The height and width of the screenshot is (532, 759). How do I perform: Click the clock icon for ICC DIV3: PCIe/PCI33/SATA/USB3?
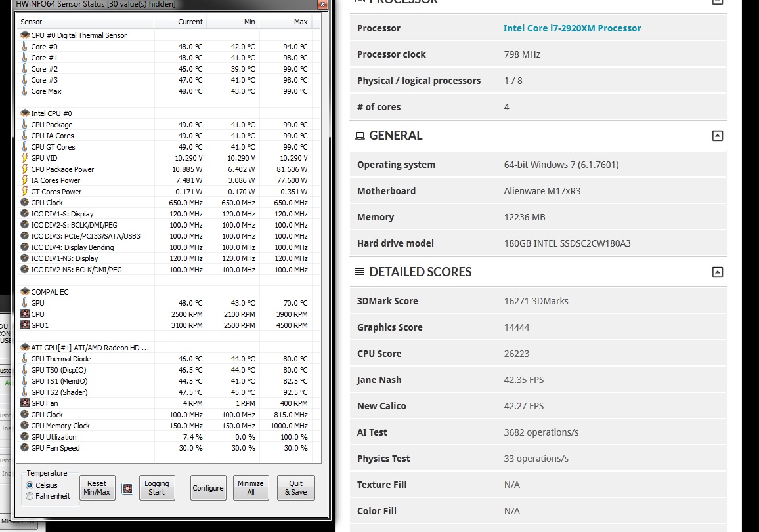click(25, 235)
